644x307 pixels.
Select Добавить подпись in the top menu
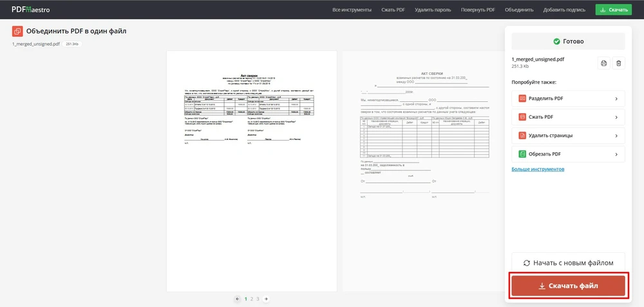click(565, 10)
